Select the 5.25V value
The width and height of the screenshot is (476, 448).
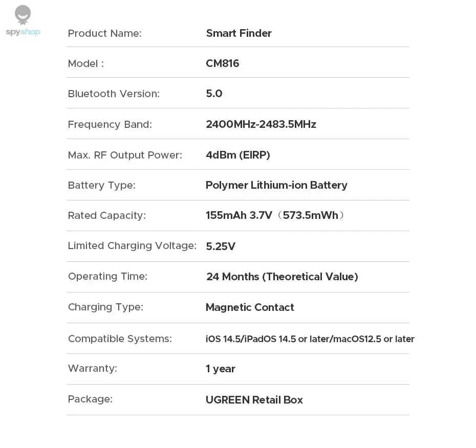click(x=221, y=247)
